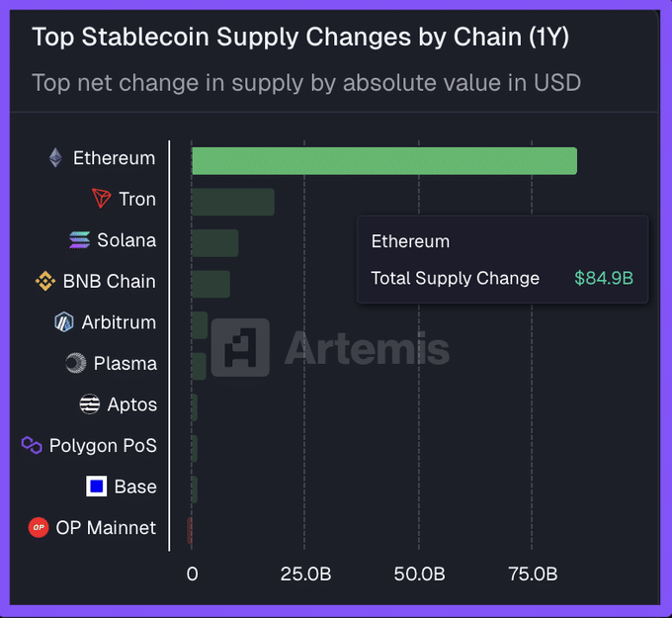
Task: Click the BNB Chain supply bar
Action: point(210,284)
